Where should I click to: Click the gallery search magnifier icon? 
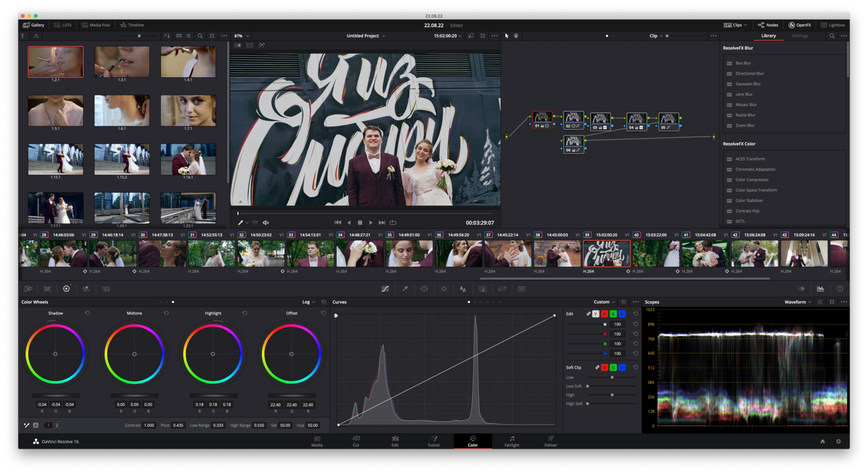[x=200, y=36]
